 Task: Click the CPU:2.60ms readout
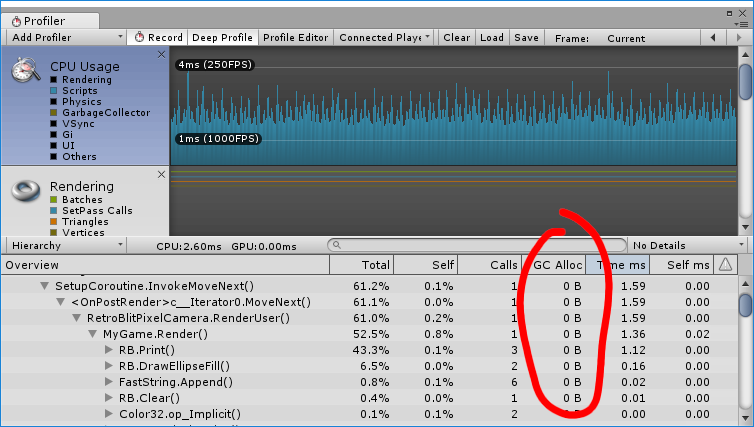coord(189,246)
